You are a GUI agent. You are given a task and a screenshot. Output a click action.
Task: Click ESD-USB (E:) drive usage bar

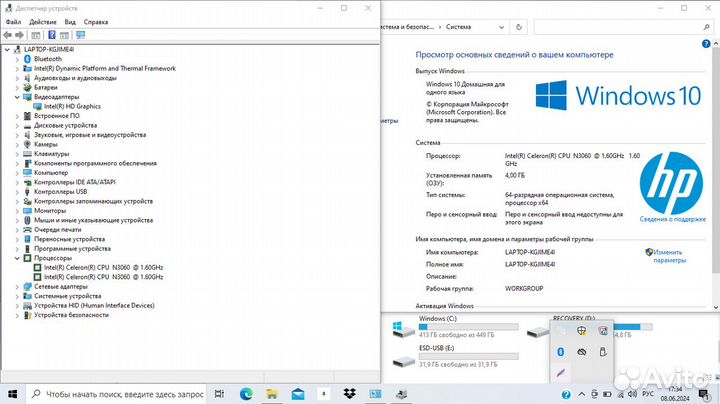tap(469, 356)
